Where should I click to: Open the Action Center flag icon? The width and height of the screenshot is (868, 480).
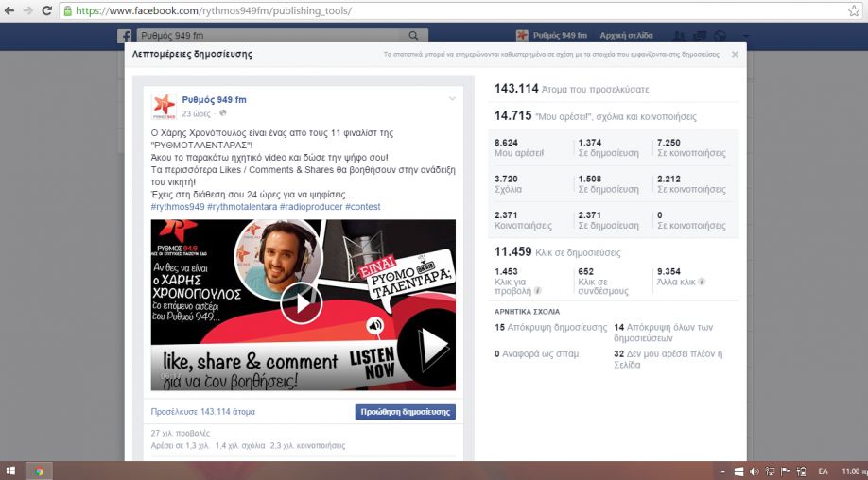coord(785,471)
